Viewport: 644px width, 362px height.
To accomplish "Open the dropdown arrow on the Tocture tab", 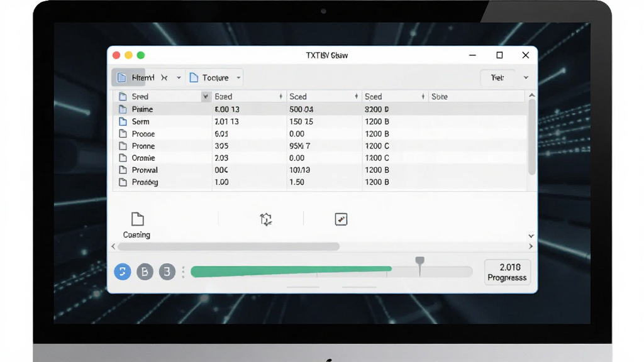I will point(238,77).
